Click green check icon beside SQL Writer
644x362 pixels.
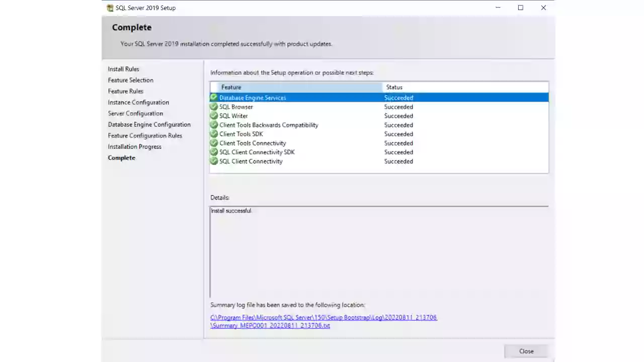click(x=214, y=116)
